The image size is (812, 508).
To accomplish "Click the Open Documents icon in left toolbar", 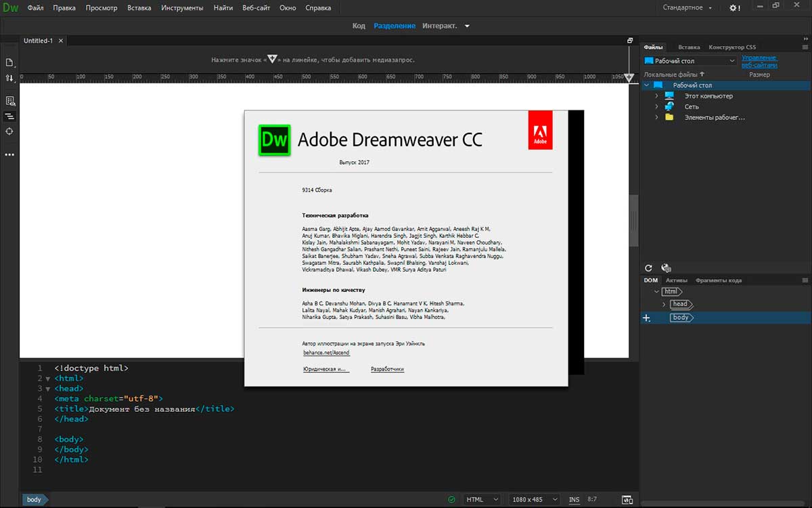I will 9,62.
